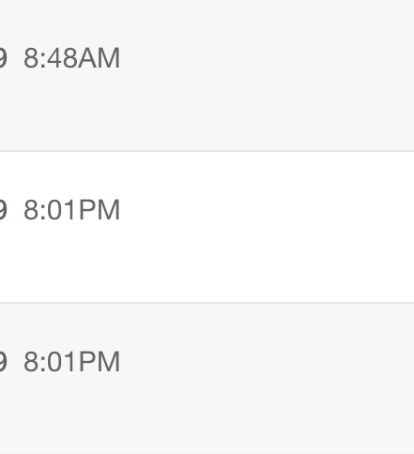Select the white middle row

pyautogui.click(x=207, y=227)
